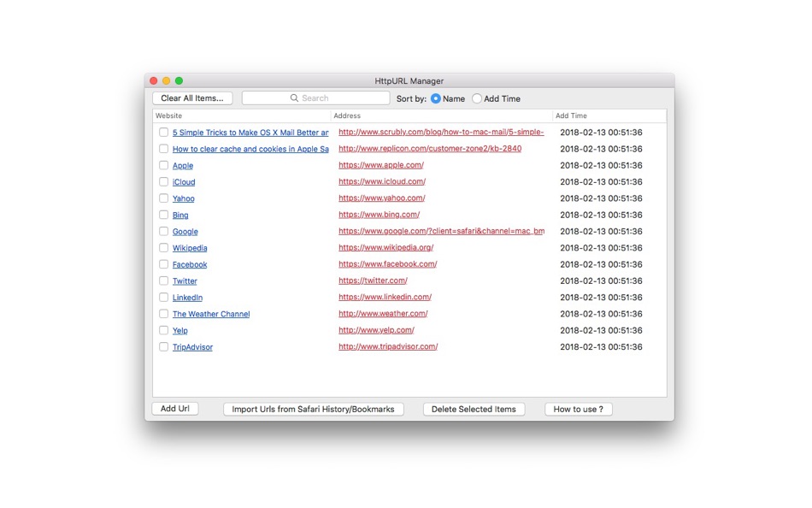Click the Address column header
The width and height of the screenshot is (812, 508).
tap(441, 115)
